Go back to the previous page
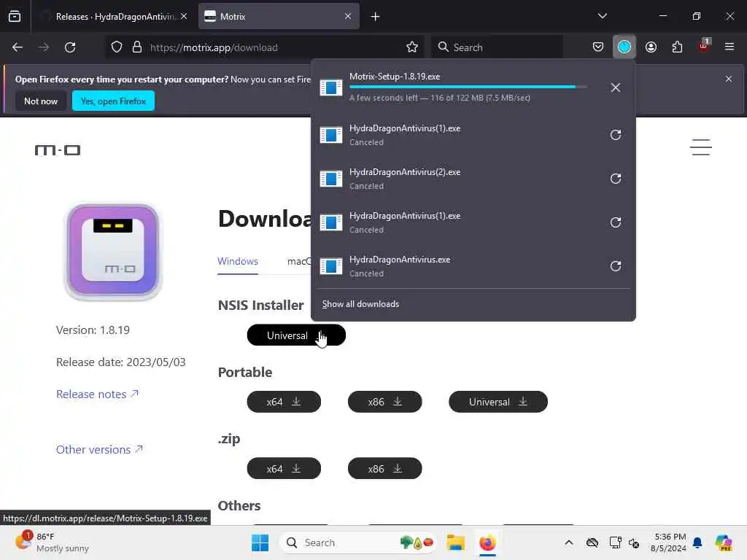Screen dimensions: 747x560 click(x=18, y=47)
